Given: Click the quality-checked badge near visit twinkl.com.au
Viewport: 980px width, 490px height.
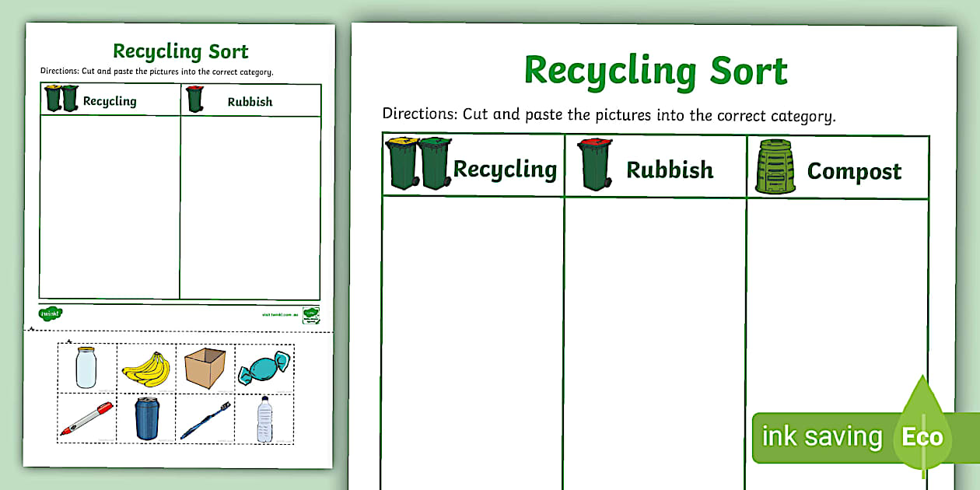Looking at the screenshot, I should click(311, 316).
